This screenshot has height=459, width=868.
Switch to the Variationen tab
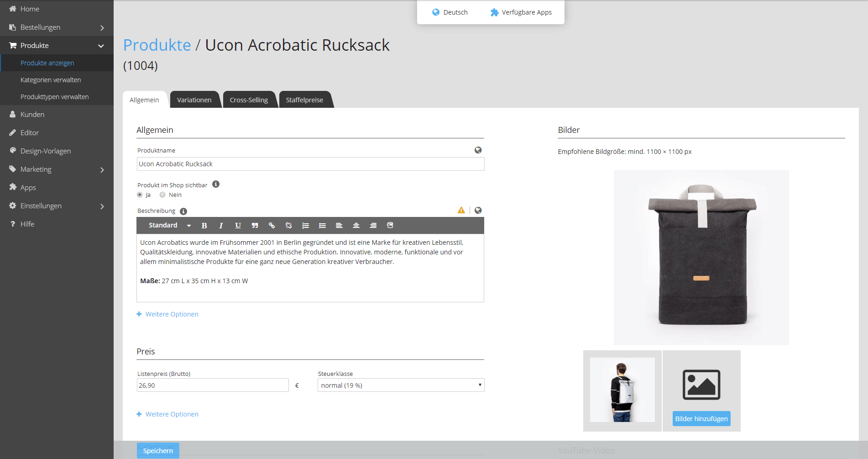pos(194,100)
